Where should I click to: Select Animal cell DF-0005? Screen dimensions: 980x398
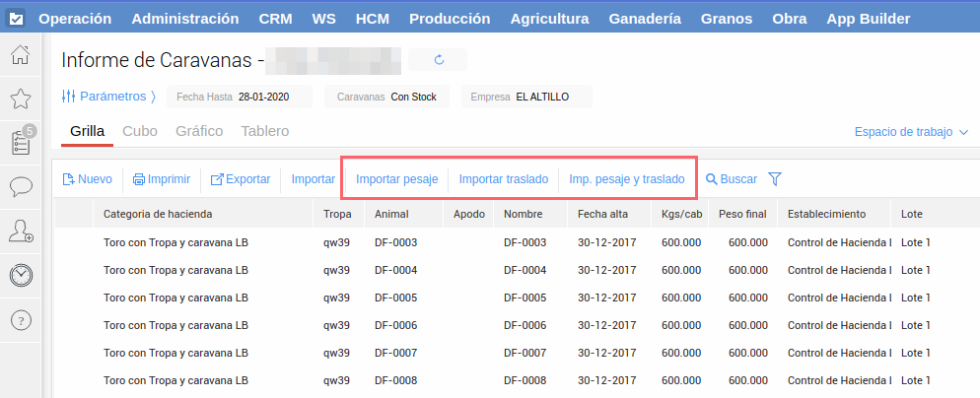coord(395,298)
